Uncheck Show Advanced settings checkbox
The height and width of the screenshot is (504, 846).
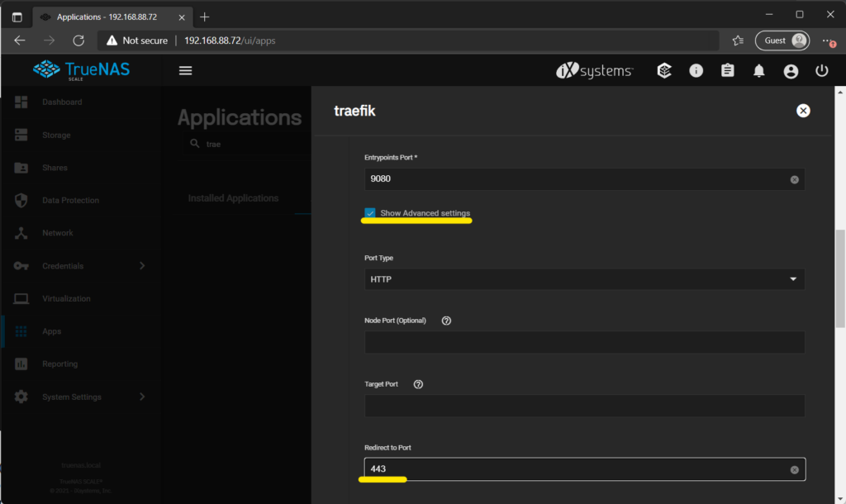pyautogui.click(x=369, y=213)
